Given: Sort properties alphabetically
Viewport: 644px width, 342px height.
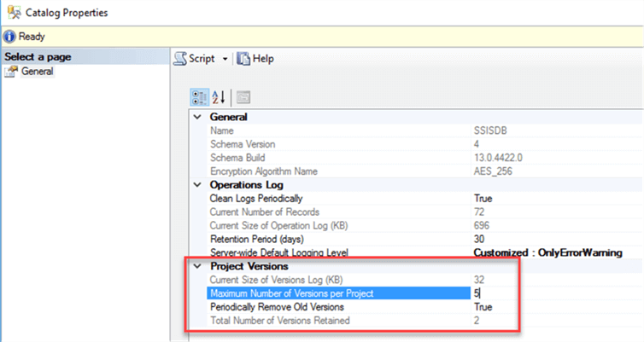Looking at the screenshot, I should click(x=218, y=96).
